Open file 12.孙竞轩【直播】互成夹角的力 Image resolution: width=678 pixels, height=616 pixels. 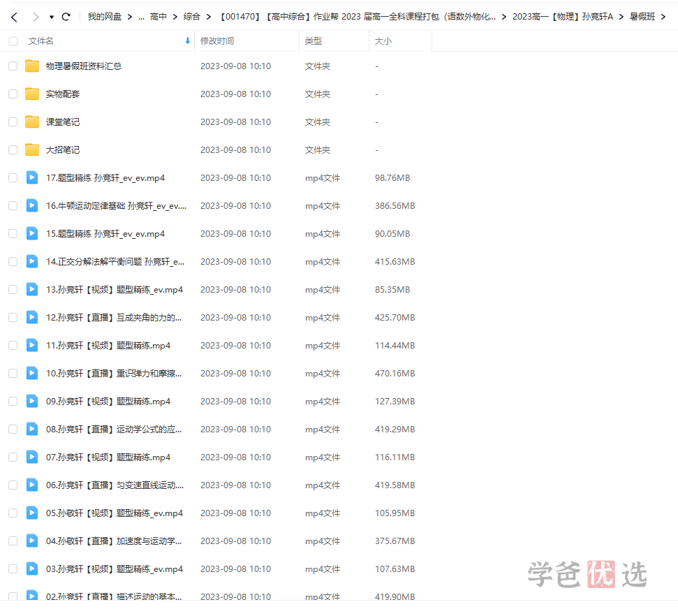[114, 318]
